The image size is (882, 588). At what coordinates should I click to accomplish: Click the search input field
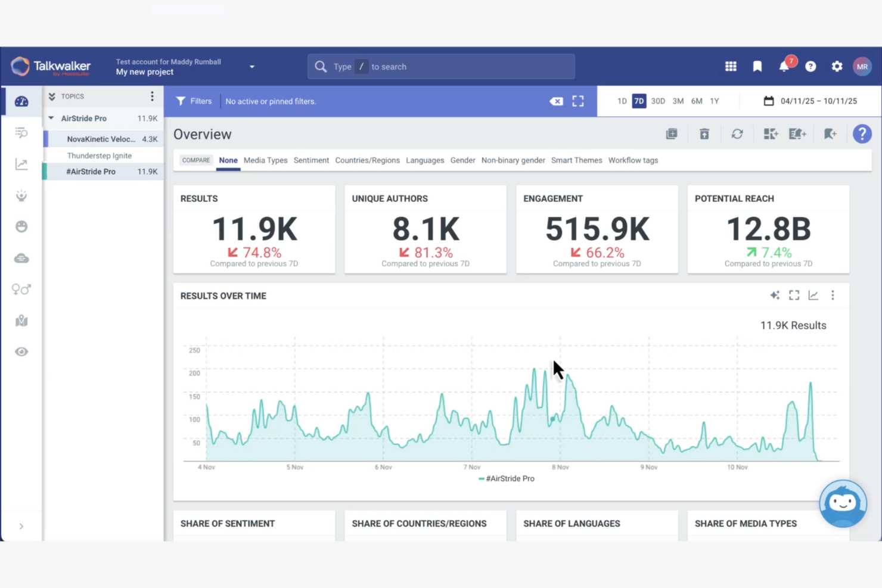[441, 67]
